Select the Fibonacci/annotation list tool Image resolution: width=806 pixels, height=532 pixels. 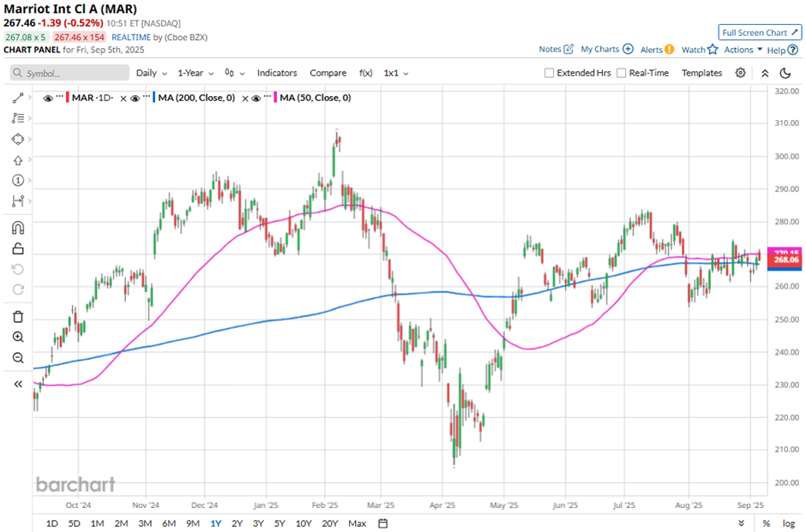point(18,118)
